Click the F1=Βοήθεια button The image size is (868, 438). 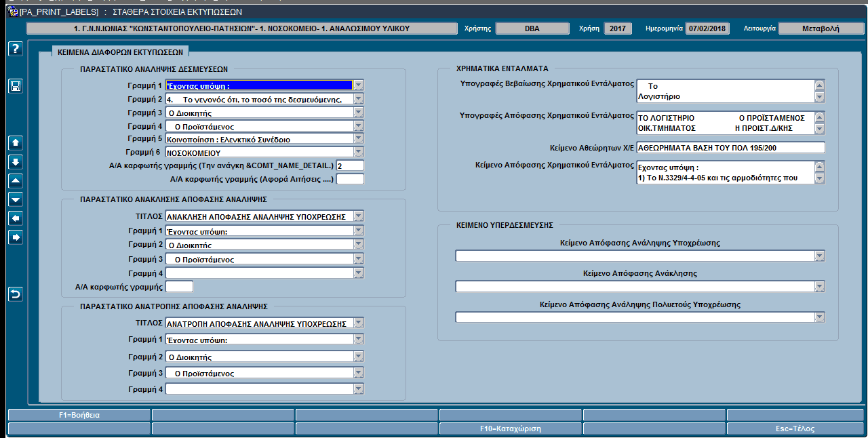[79, 414]
